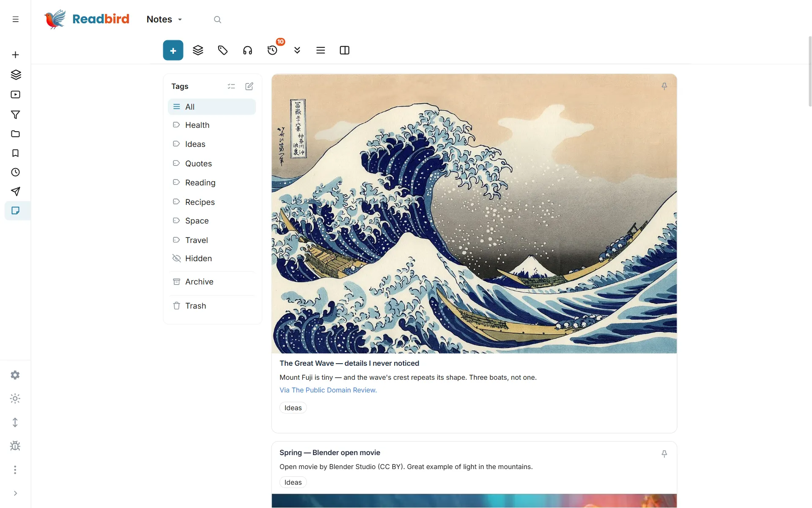The width and height of the screenshot is (812, 508).
Task: Switch to list view icon
Action: [x=321, y=50]
